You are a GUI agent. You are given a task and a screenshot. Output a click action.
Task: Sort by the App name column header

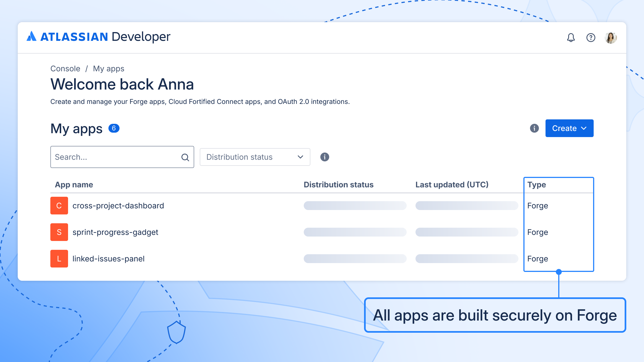click(x=73, y=184)
